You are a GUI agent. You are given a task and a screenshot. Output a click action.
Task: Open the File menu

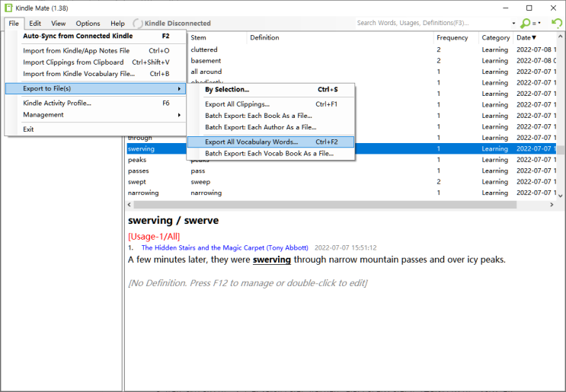coord(14,24)
